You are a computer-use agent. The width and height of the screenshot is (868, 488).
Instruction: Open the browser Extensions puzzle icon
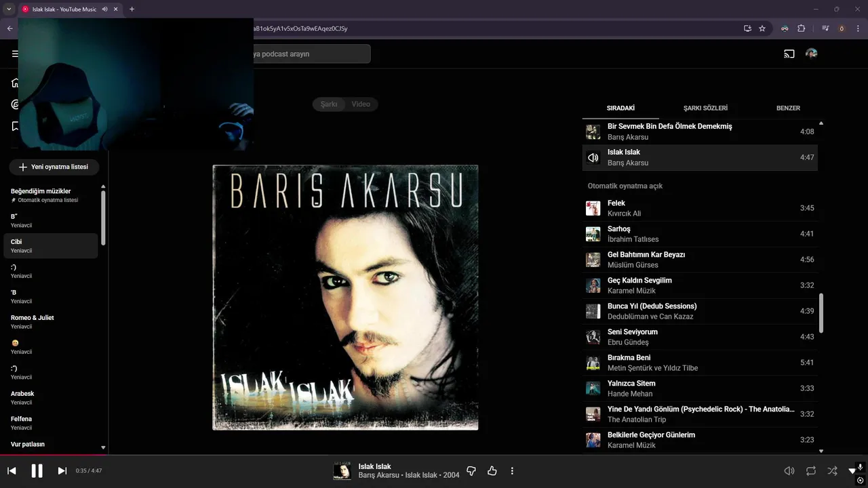coord(802,28)
